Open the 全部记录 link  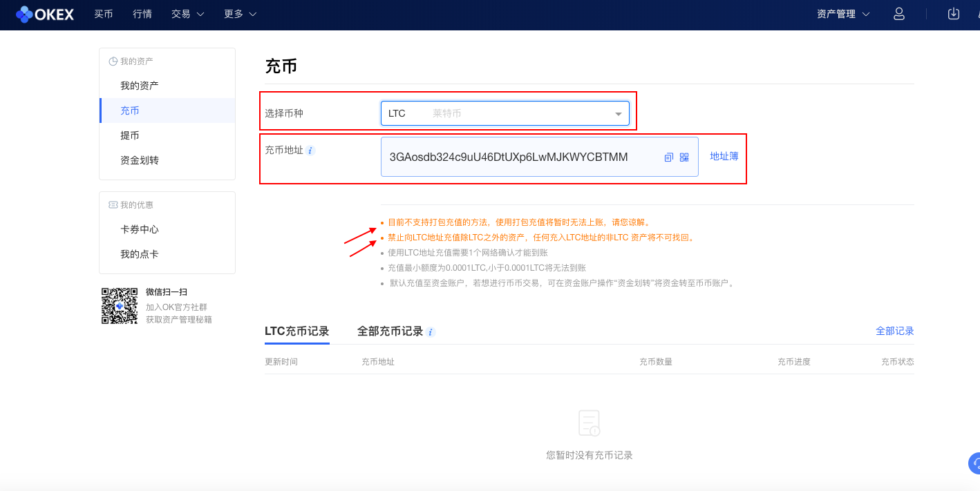pyautogui.click(x=895, y=331)
